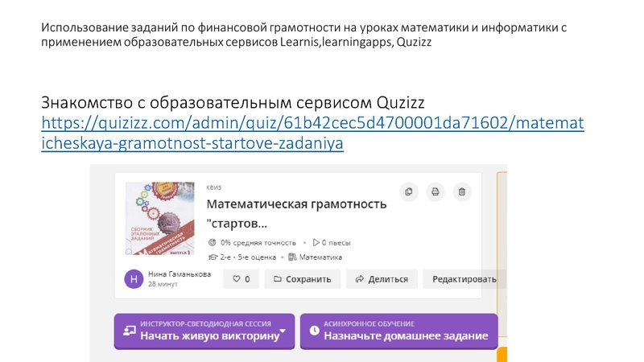
Task: Click the copy quiz icon
Action: pos(409,191)
